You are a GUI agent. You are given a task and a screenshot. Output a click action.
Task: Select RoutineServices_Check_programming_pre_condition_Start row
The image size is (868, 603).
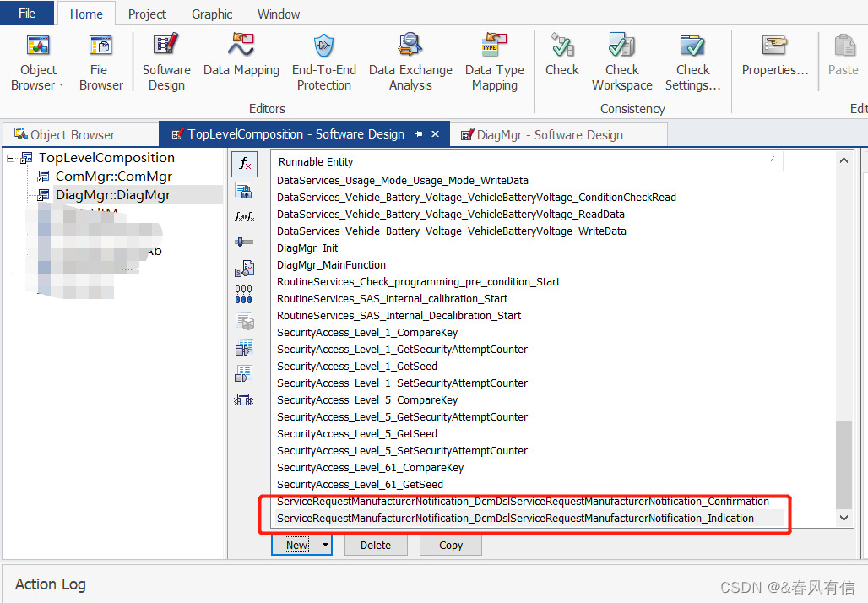529,282
